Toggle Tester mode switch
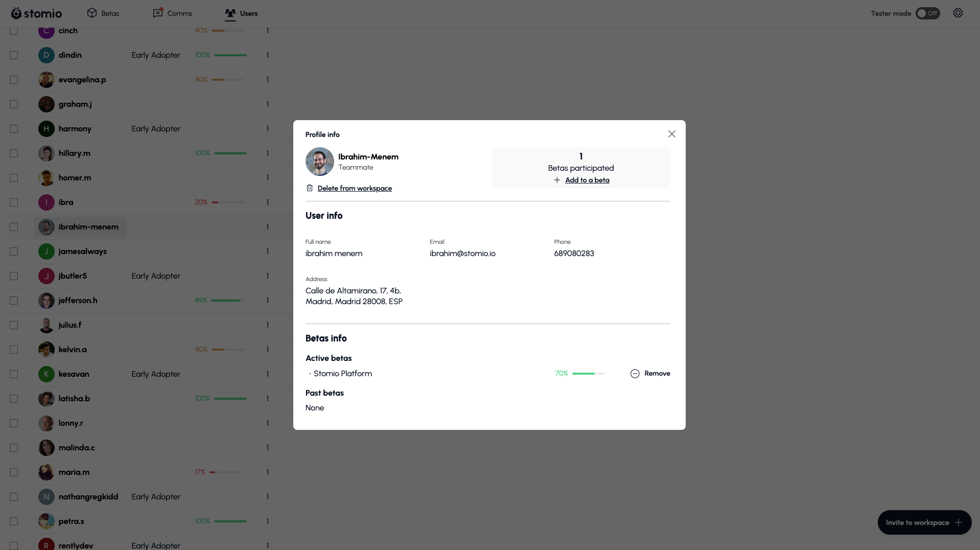Image resolution: width=980 pixels, height=550 pixels. pyautogui.click(x=927, y=13)
